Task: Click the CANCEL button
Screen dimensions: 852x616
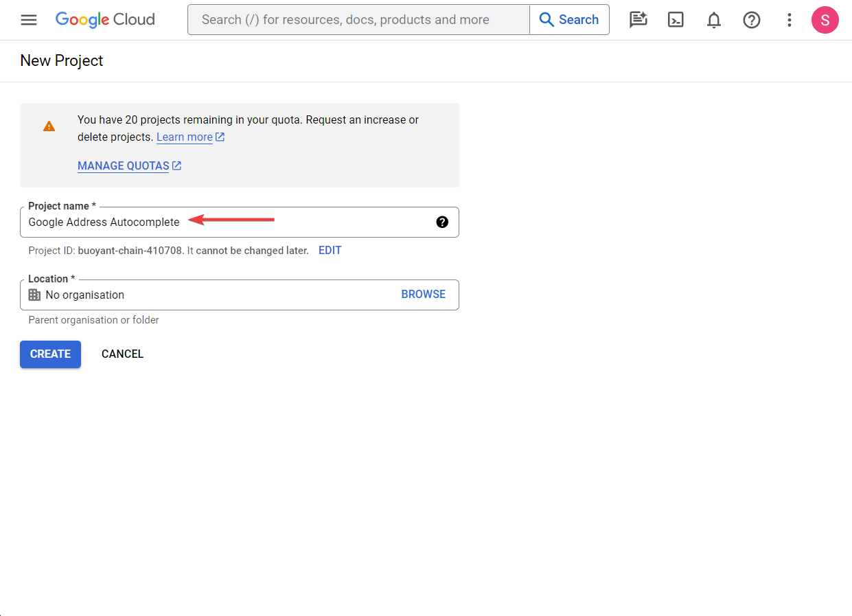Action: pyautogui.click(x=122, y=354)
